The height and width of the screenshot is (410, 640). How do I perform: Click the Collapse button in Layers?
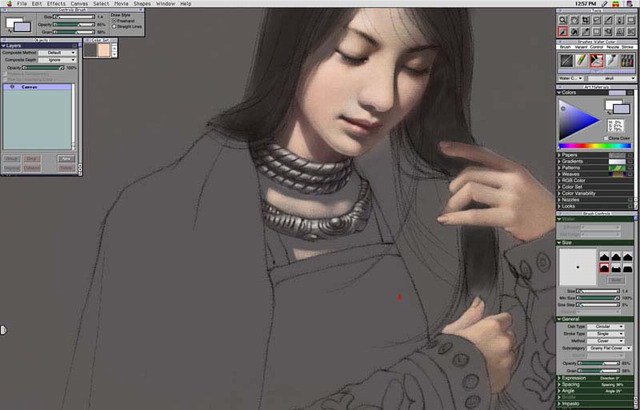click(x=31, y=168)
